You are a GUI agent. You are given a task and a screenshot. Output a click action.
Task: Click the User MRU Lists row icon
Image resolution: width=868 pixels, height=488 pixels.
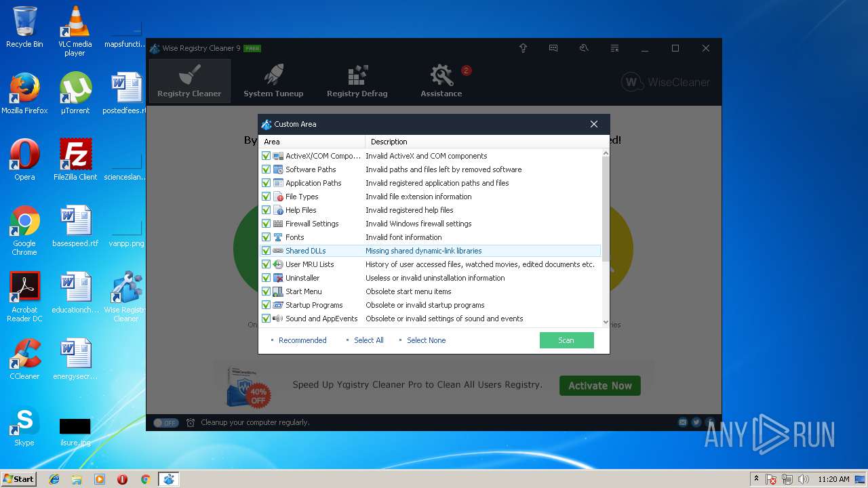[x=278, y=264]
